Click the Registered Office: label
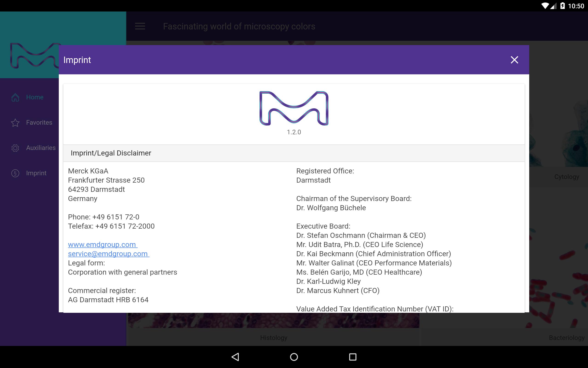Image resolution: width=588 pixels, height=368 pixels. [x=325, y=171]
